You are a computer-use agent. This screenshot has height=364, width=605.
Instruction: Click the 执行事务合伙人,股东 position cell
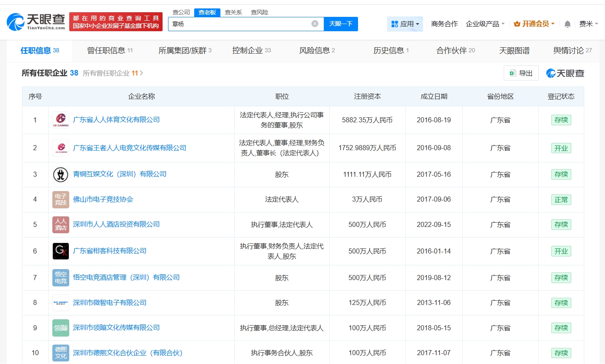click(282, 353)
